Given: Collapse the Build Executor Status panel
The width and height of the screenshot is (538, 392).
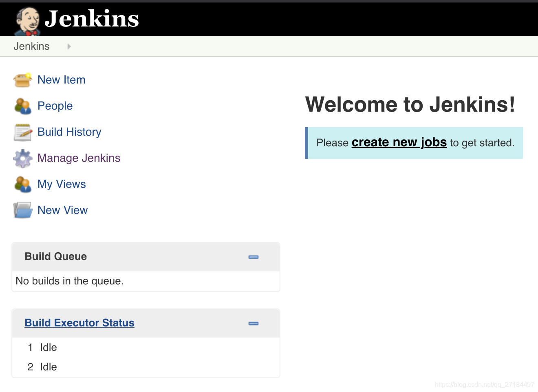Looking at the screenshot, I should (x=254, y=324).
